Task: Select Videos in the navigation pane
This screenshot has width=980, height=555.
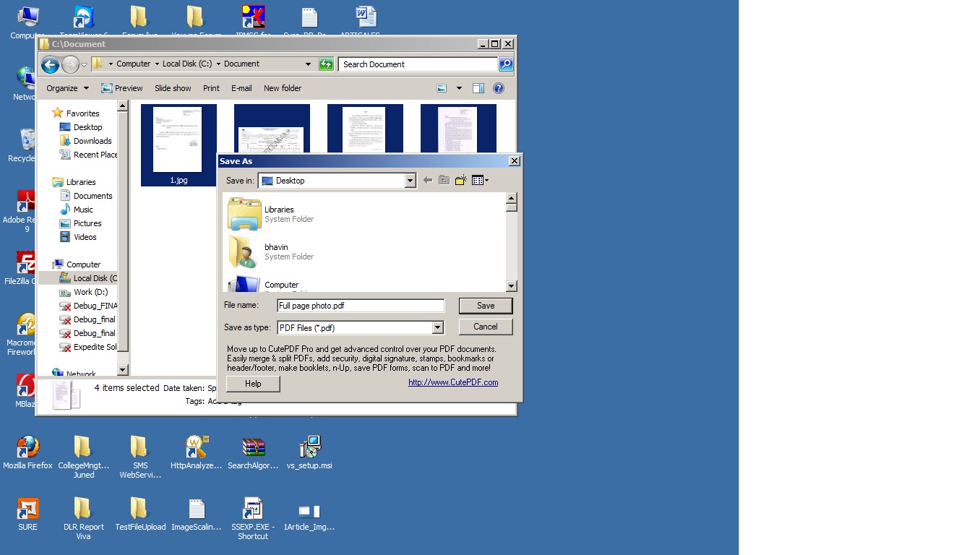Action: click(78, 237)
